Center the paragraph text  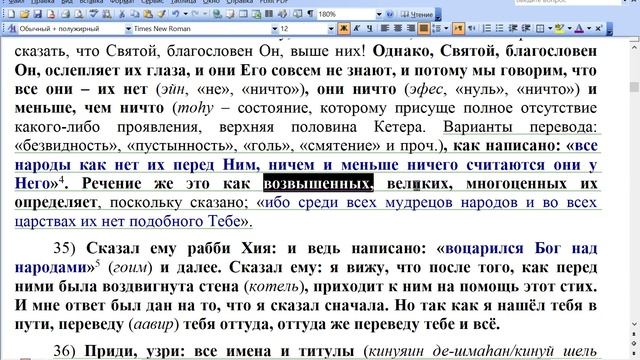coord(398,28)
